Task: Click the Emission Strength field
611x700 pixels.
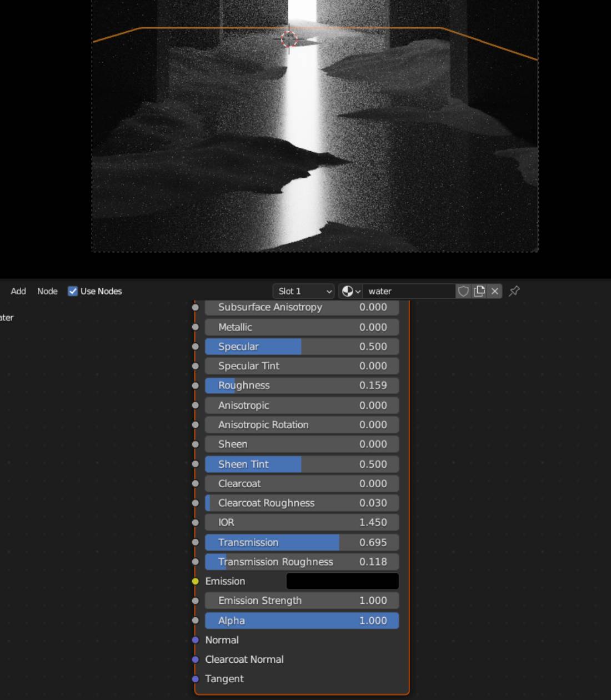Action: (302, 601)
